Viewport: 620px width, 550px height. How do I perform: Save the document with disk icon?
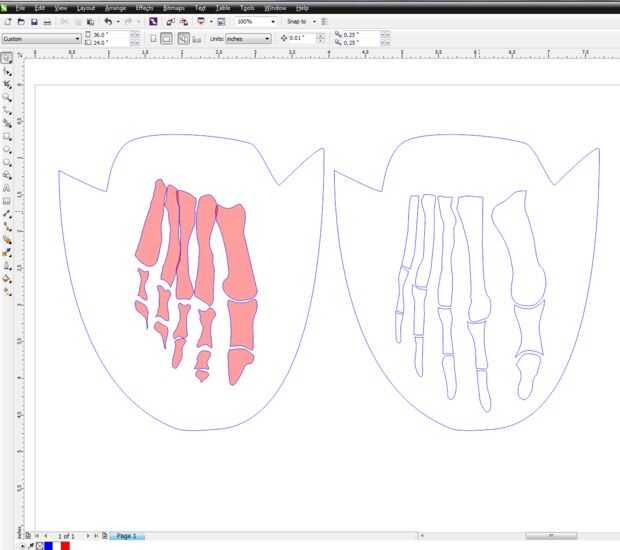(34, 22)
